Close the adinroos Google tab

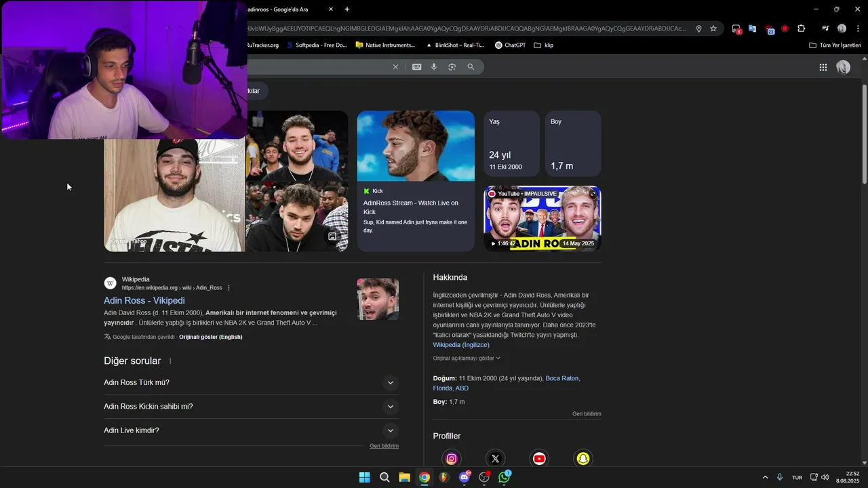click(x=331, y=9)
